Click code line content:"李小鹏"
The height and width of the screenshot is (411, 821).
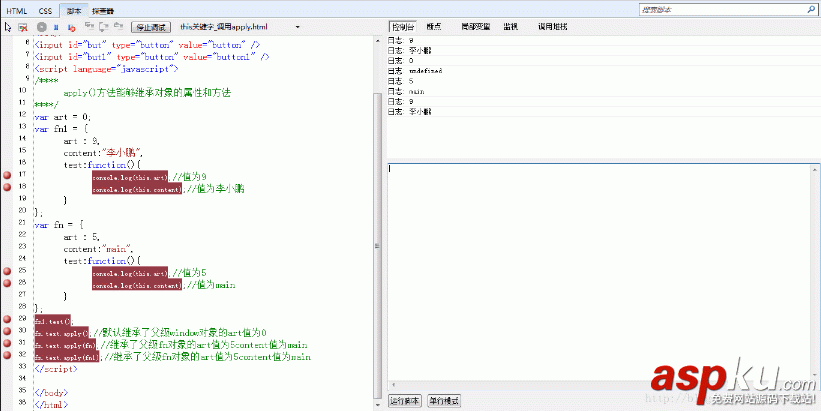(103, 153)
